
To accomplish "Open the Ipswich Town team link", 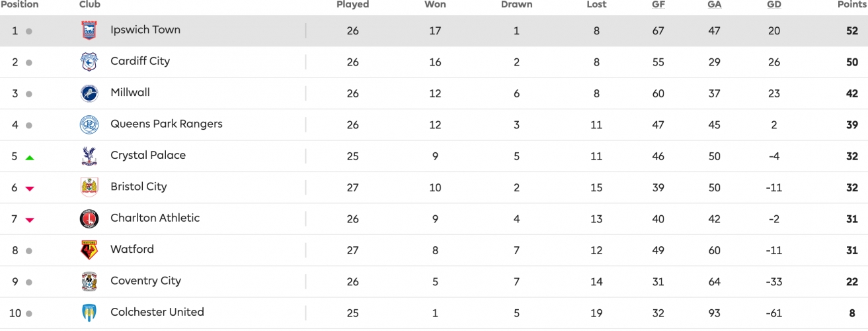I will click(x=145, y=30).
